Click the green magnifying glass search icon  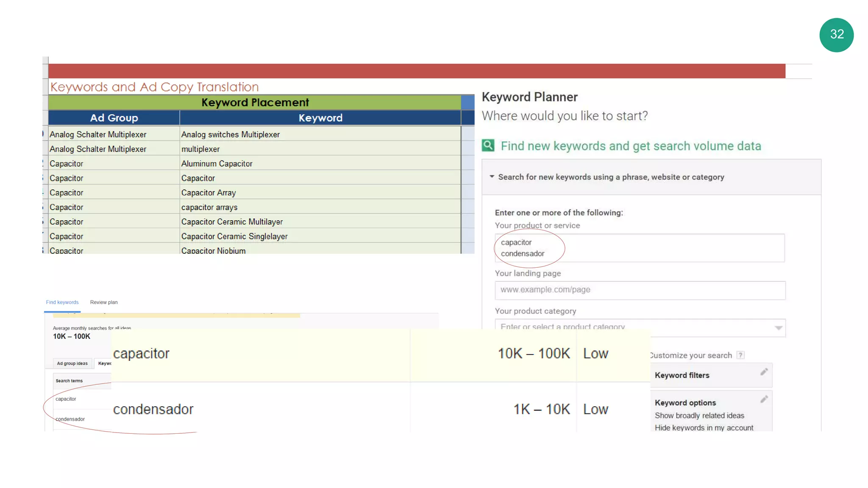coord(488,146)
